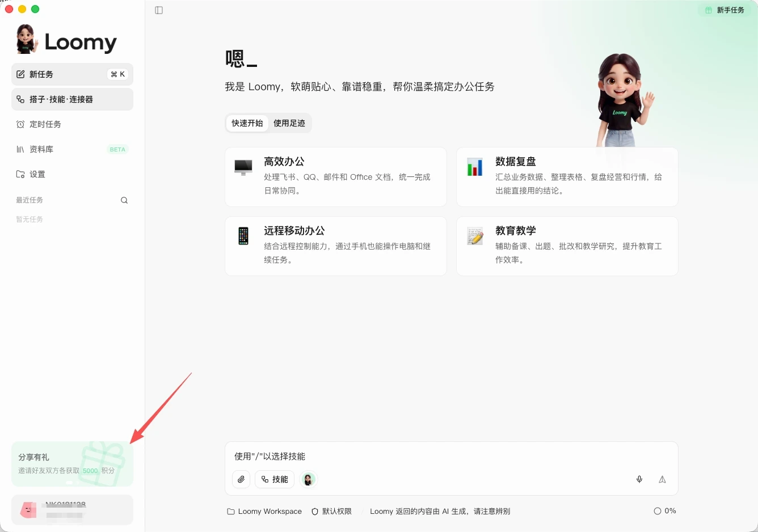Switch to the 快速开始 tab
758x532 pixels.
point(247,123)
